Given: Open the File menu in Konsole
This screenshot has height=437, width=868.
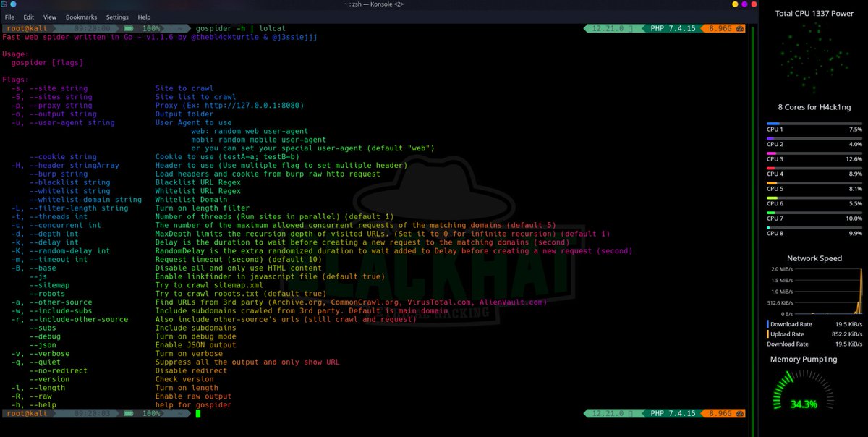Looking at the screenshot, I should pos(9,17).
